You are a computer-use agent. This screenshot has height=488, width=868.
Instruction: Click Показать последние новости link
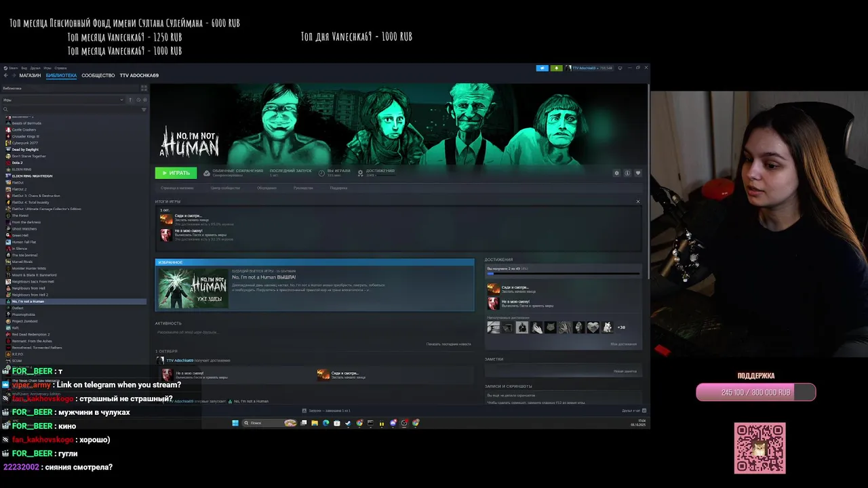[x=448, y=344]
